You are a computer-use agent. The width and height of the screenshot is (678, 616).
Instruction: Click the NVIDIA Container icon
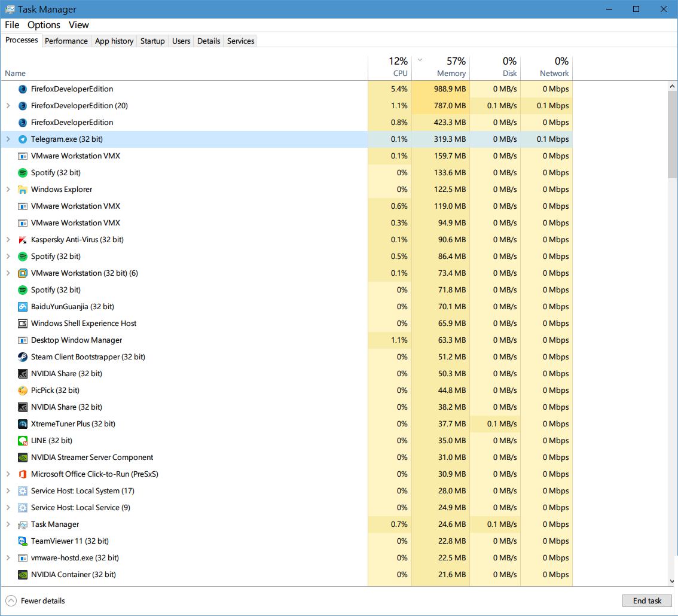(x=23, y=575)
